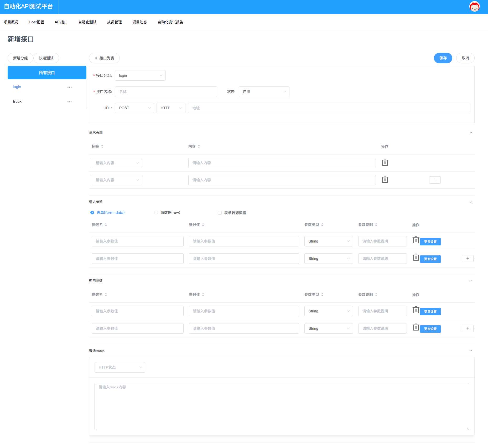Click the 取消 button
Screen dimensions: 488x448
click(x=465, y=58)
